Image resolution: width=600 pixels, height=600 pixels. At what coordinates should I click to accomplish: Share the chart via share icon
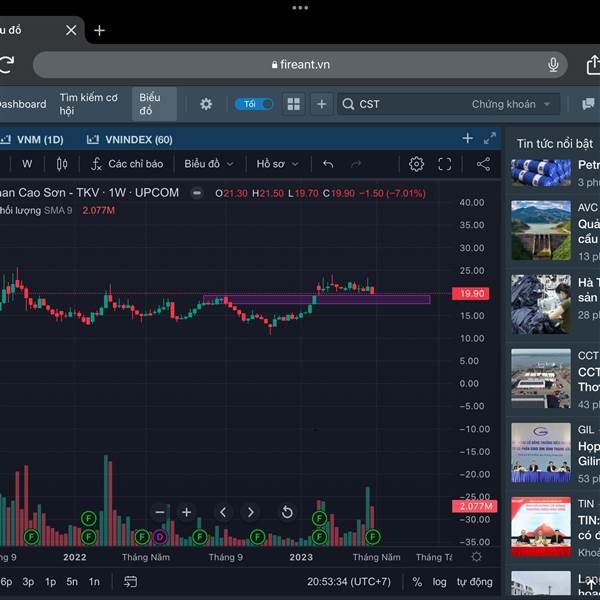tap(483, 164)
